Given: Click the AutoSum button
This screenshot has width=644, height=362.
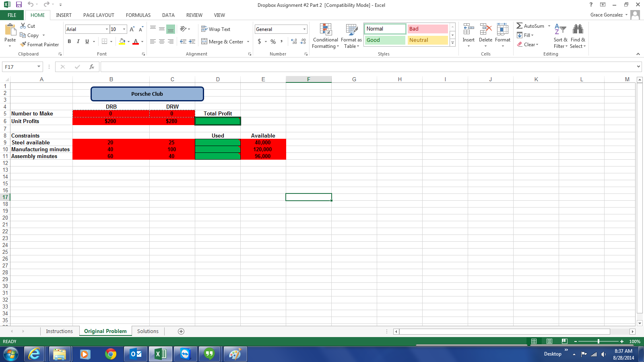Looking at the screenshot, I should pos(530,26).
